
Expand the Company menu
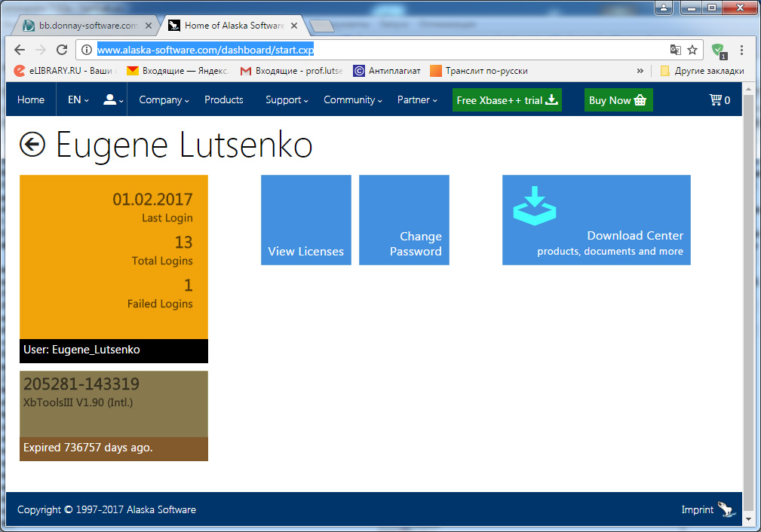164,100
